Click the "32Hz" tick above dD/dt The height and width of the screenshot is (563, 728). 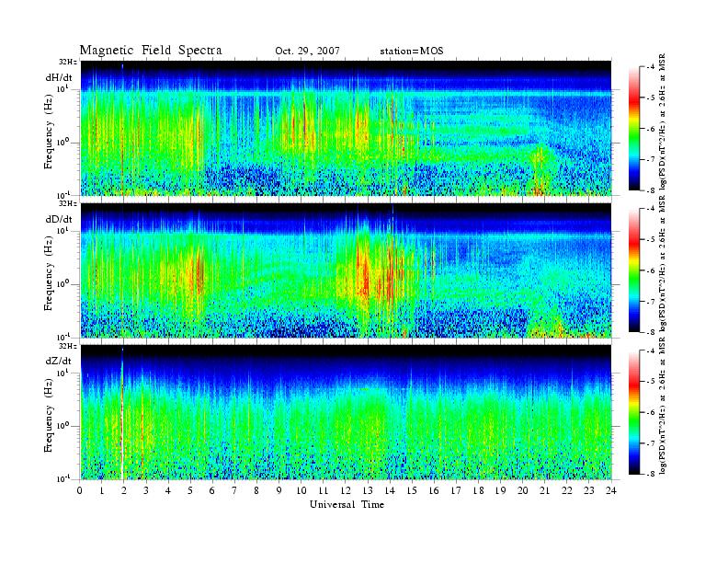pyautogui.click(x=68, y=203)
